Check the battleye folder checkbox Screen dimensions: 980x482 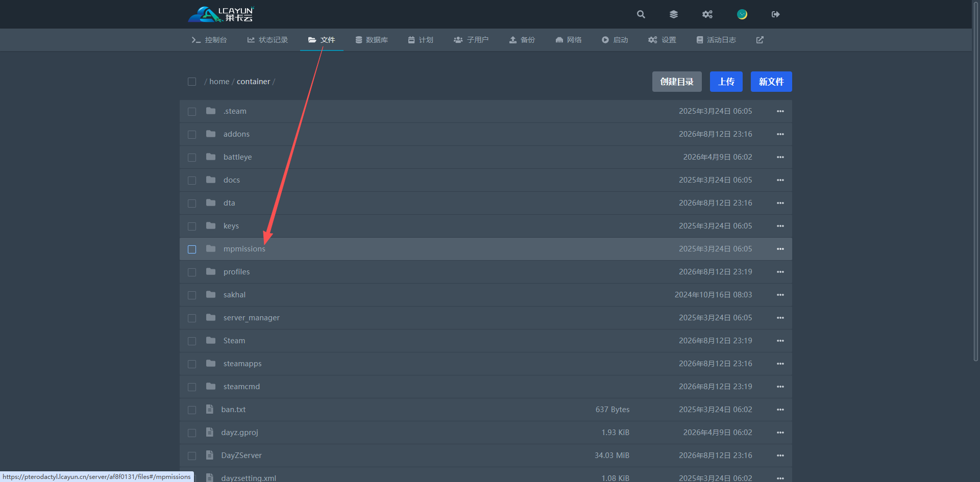click(192, 158)
